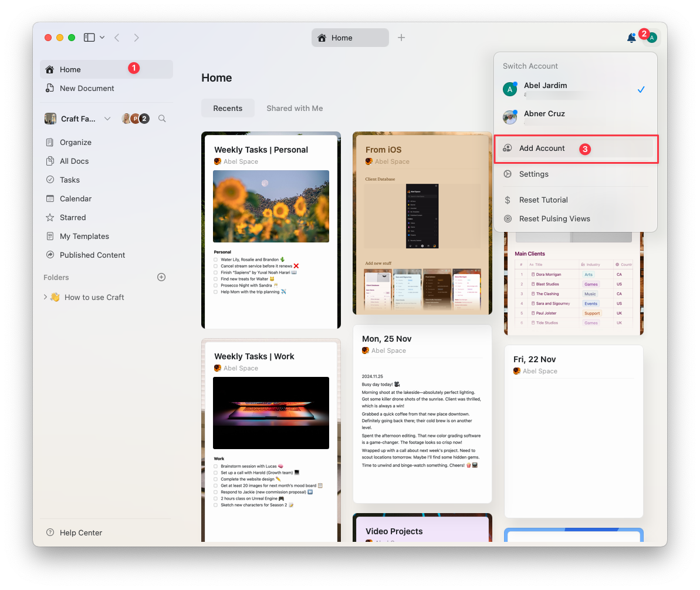Open the Calendar view
The height and width of the screenshot is (590, 700).
tap(106, 199)
